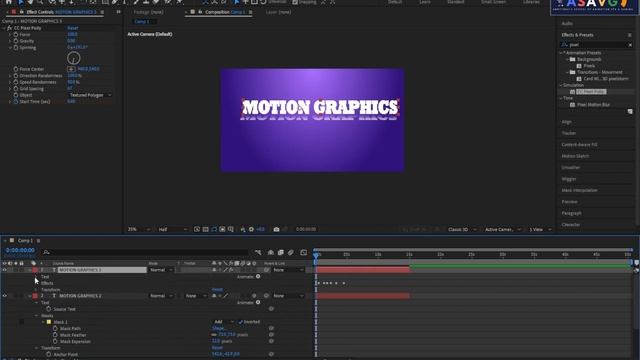The image size is (640, 360).
Task: Toggle the mask and shape path visibility button
Action: pos(214,229)
